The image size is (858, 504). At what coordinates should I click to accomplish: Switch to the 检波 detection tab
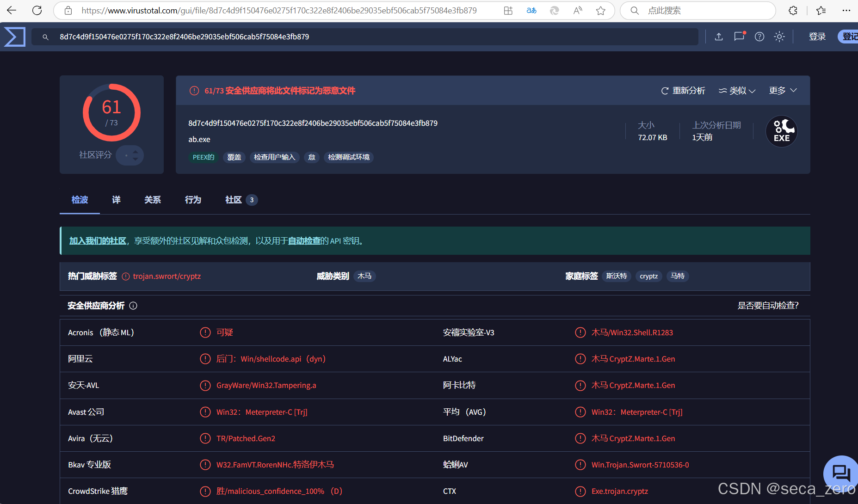tap(80, 200)
